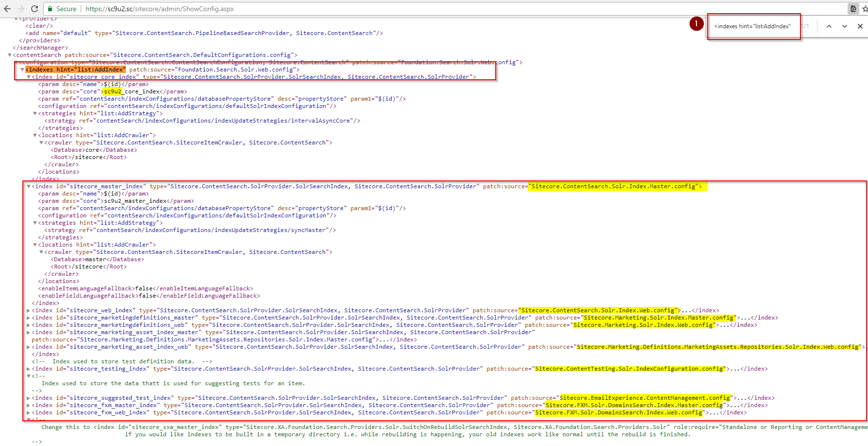Collapse the contentSearch node
The height and width of the screenshot is (446, 868).
(x=10, y=55)
